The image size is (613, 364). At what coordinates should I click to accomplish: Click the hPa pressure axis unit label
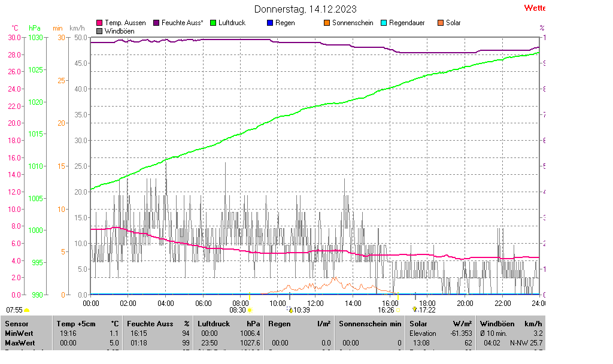(35, 28)
